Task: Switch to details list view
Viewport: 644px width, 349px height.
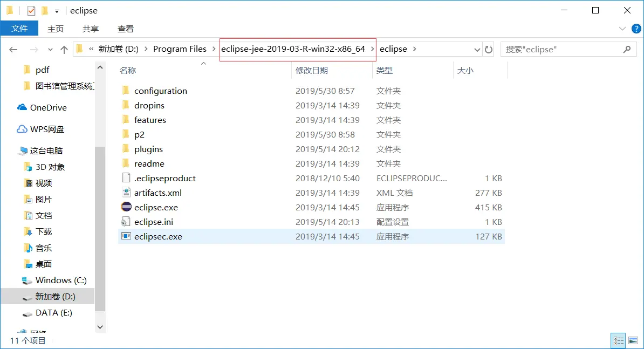Action: click(619, 340)
